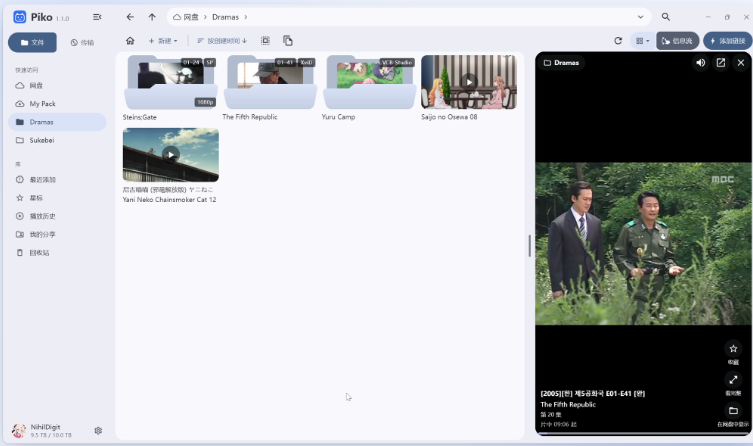
Task: Click the NihilDigit user avatar
Action: click(19, 431)
